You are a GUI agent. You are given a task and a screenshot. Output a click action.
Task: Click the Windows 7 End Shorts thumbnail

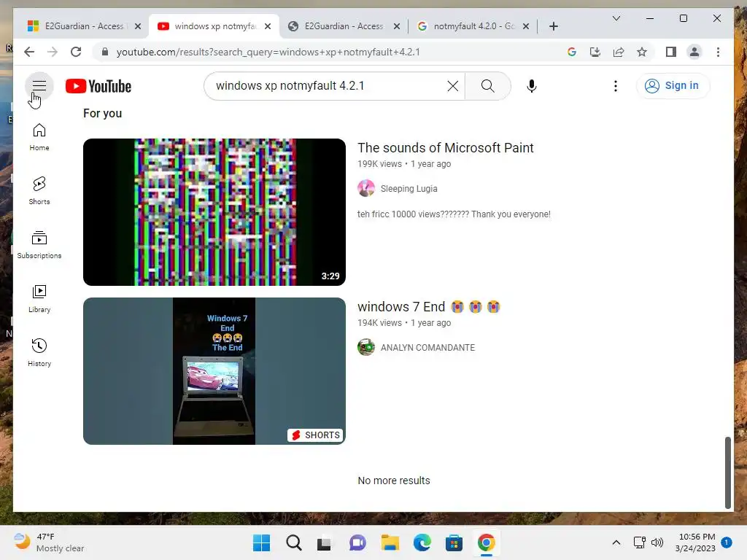pos(214,371)
